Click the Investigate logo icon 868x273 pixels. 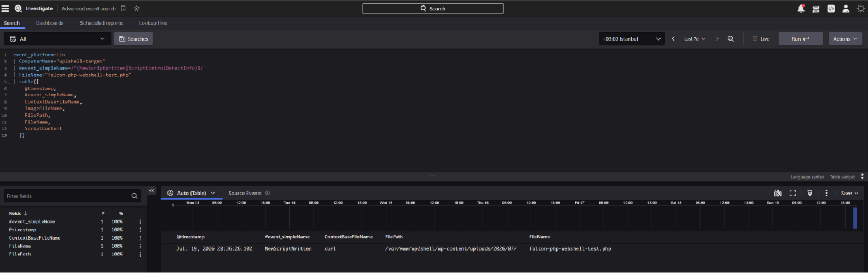(18, 8)
